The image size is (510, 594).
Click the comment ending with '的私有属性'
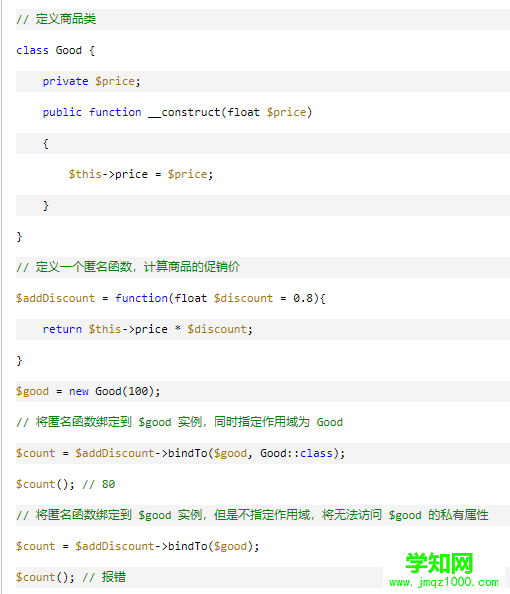[x=252, y=515]
